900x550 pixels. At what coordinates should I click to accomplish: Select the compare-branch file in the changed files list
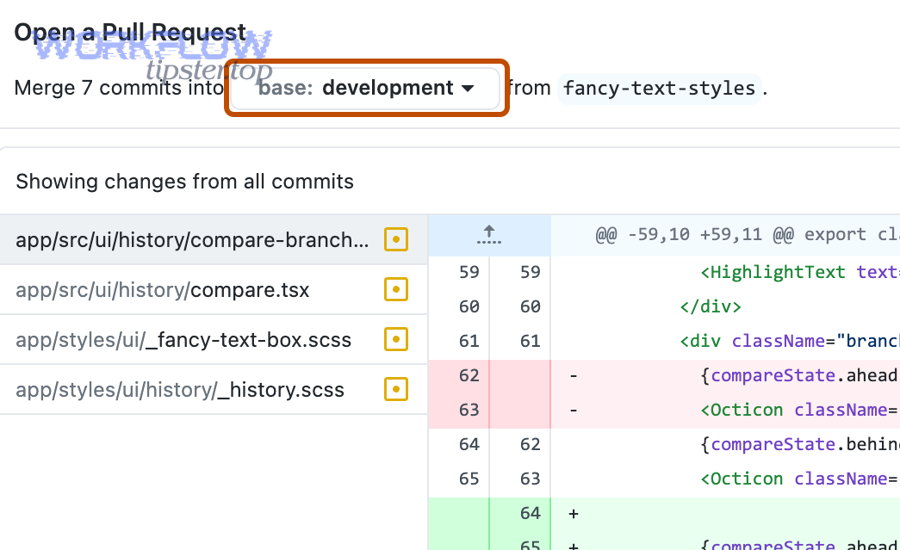(214, 239)
